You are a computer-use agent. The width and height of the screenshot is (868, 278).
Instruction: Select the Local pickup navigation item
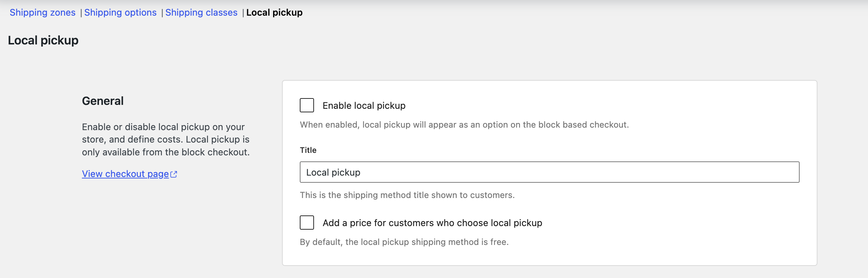274,12
